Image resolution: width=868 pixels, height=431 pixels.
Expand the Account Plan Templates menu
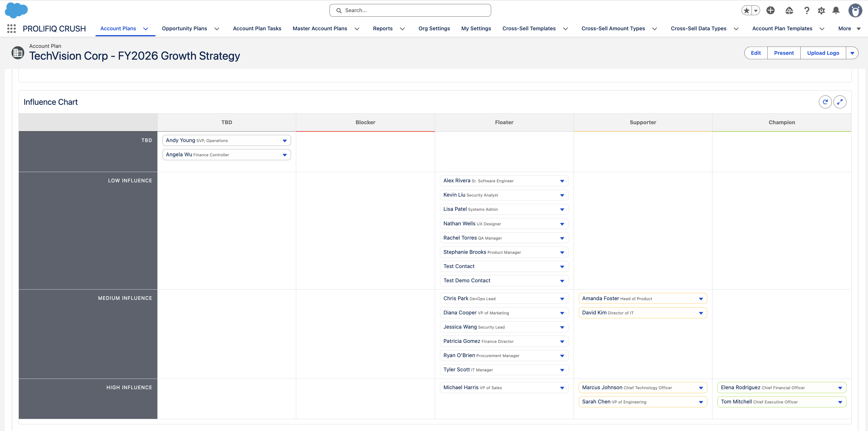(x=822, y=28)
